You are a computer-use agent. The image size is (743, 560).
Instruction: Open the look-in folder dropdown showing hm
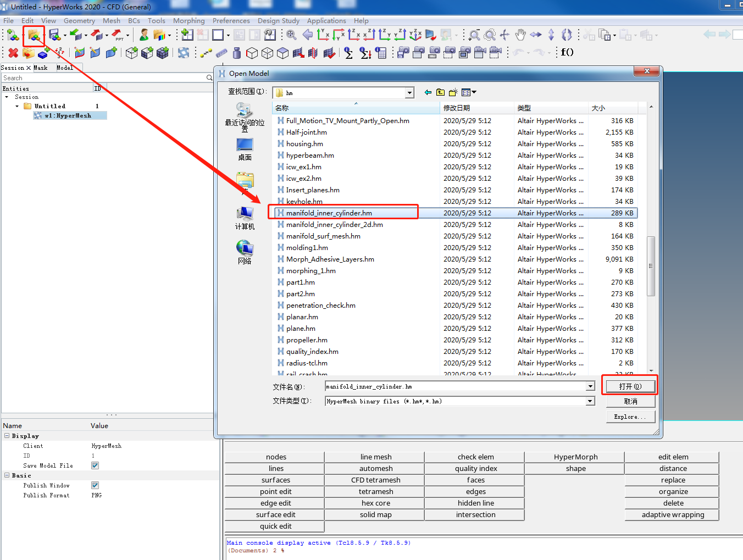(x=409, y=93)
